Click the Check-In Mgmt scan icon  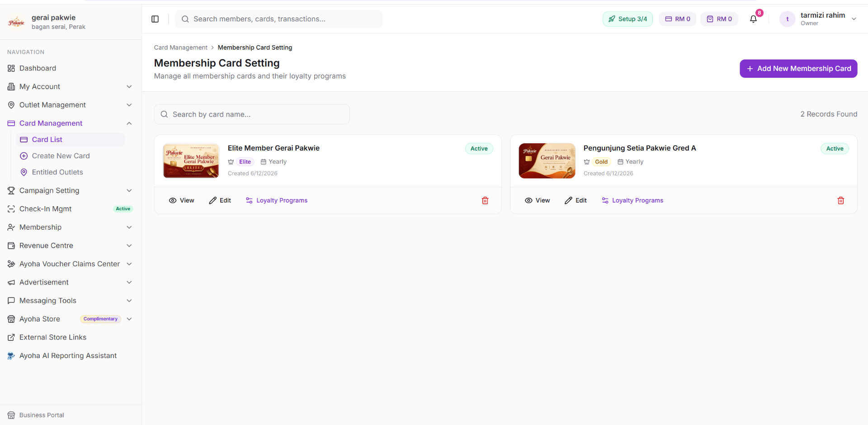coord(11,209)
